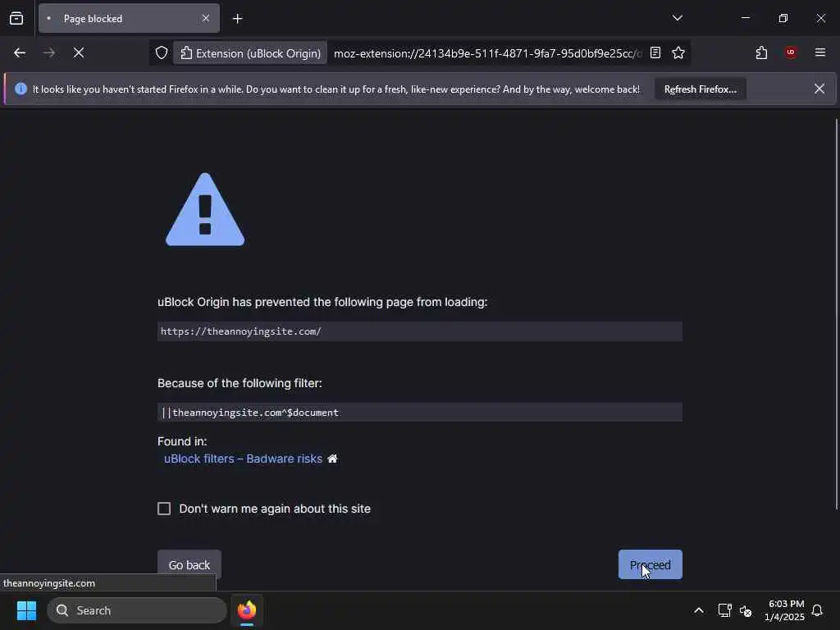Open a new tab with plus button
This screenshot has height=630, width=840.
click(237, 19)
